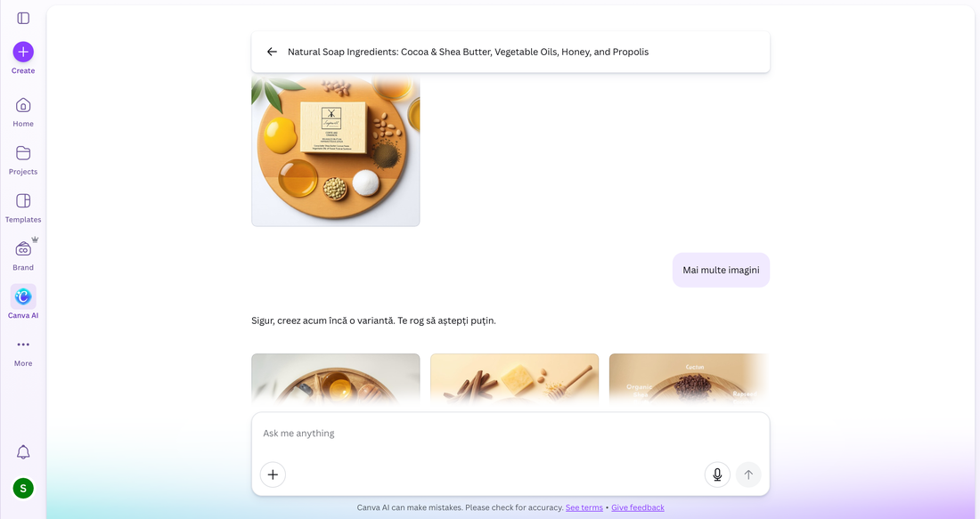Image resolution: width=980 pixels, height=519 pixels.
Task: Go to Home in sidebar
Action: click(23, 112)
